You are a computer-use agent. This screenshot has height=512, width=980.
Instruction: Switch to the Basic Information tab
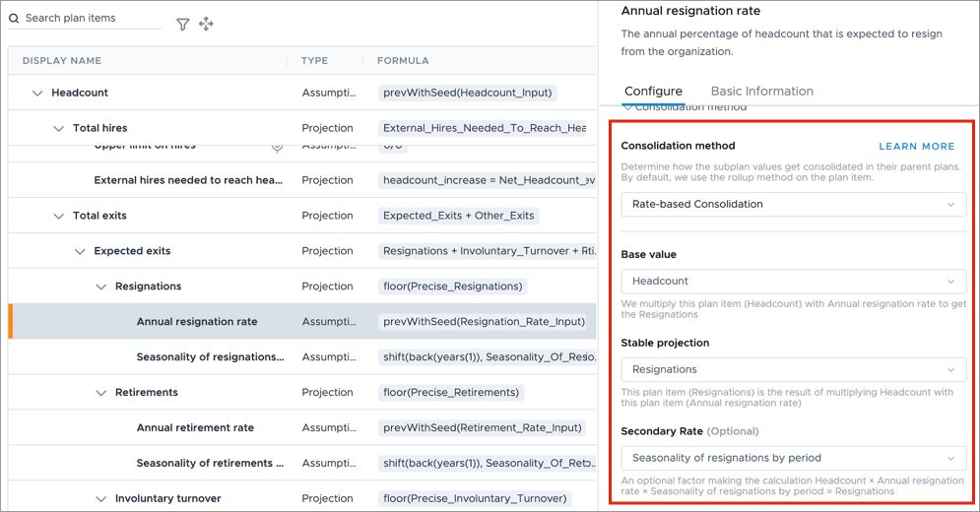pos(761,92)
